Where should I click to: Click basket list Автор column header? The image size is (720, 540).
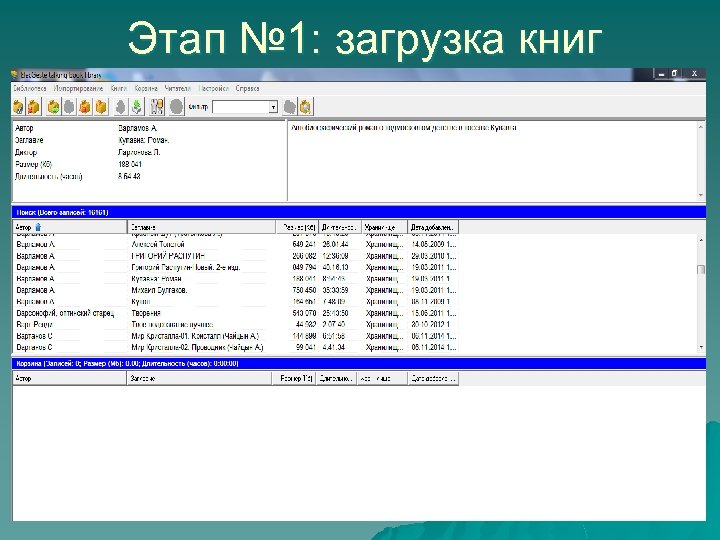point(69,378)
